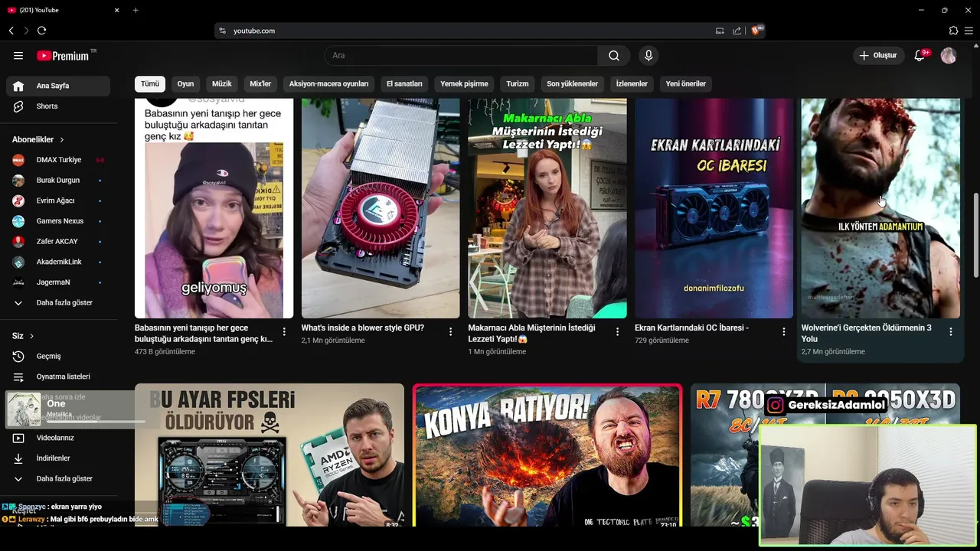The width and height of the screenshot is (980, 551).
Task: Click inside the Ara search field
Action: coord(461,56)
